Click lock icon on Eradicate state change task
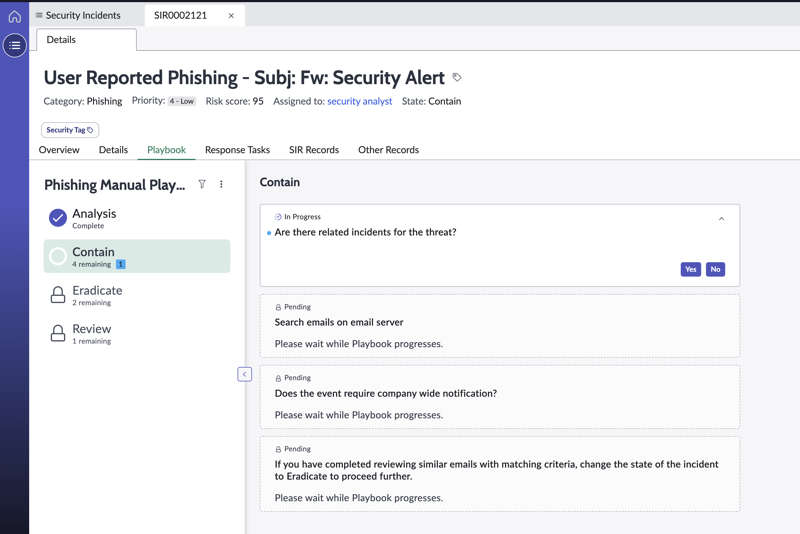 [278, 449]
